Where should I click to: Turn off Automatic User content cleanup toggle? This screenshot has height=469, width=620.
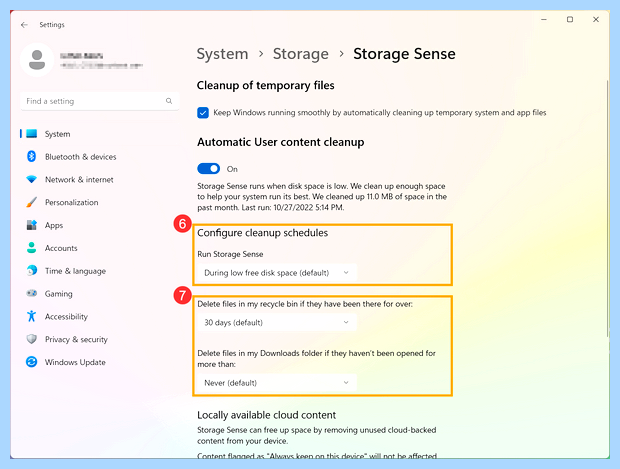208,169
